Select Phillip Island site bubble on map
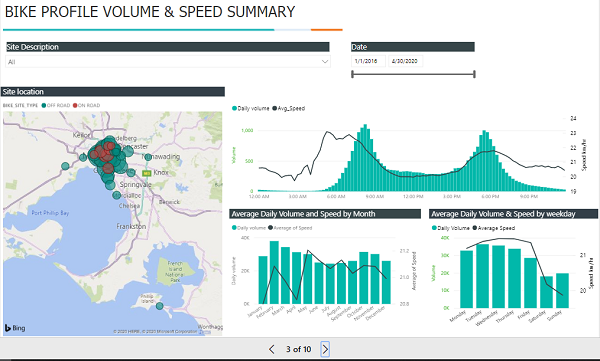The width and height of the screenshot is (600, 361). (160, 306)
